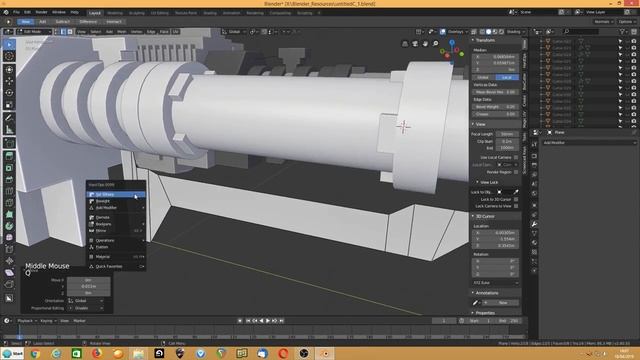Play the animation forward

pos(268,321)
